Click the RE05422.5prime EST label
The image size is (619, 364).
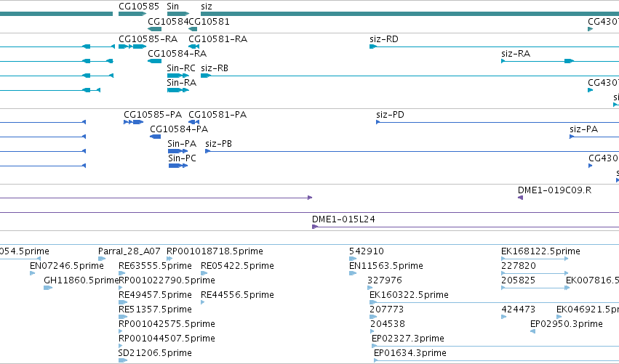coord(237,266)
